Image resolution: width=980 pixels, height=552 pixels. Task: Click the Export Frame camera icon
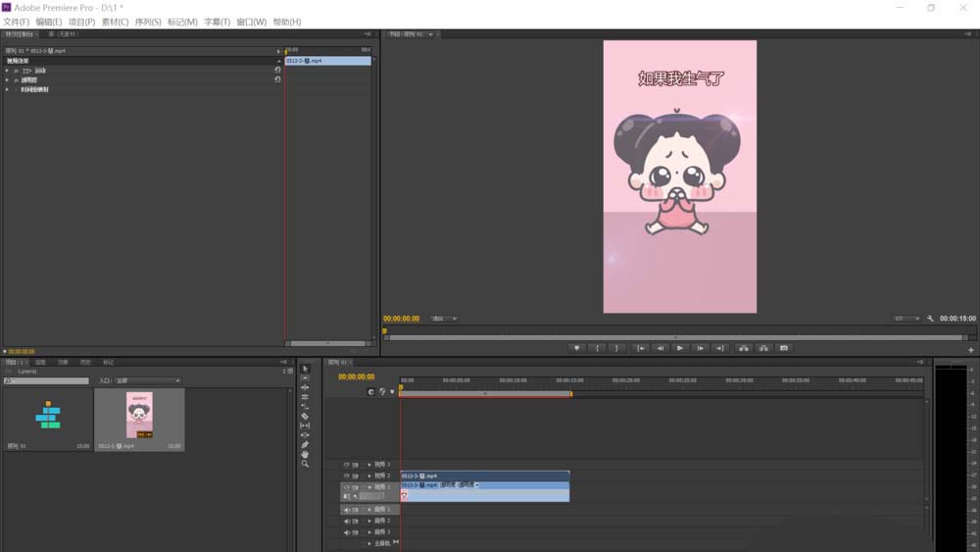point(783,348)
